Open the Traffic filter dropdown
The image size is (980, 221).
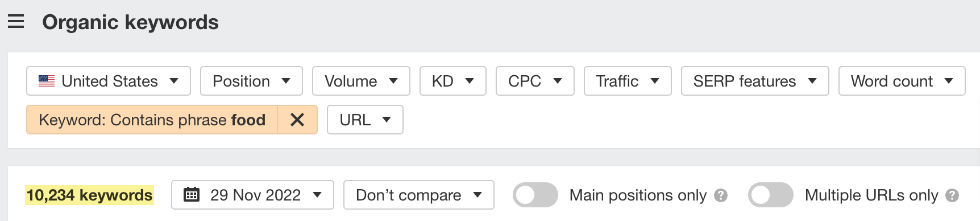(628, 81)
